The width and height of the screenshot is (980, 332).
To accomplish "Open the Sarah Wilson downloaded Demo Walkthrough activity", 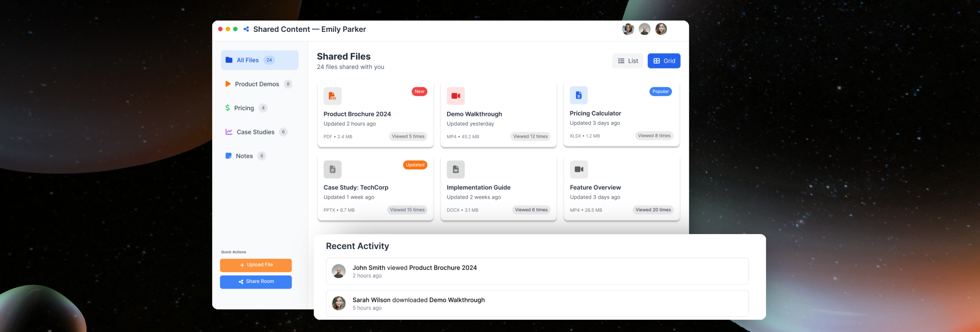I will (537, 303).
